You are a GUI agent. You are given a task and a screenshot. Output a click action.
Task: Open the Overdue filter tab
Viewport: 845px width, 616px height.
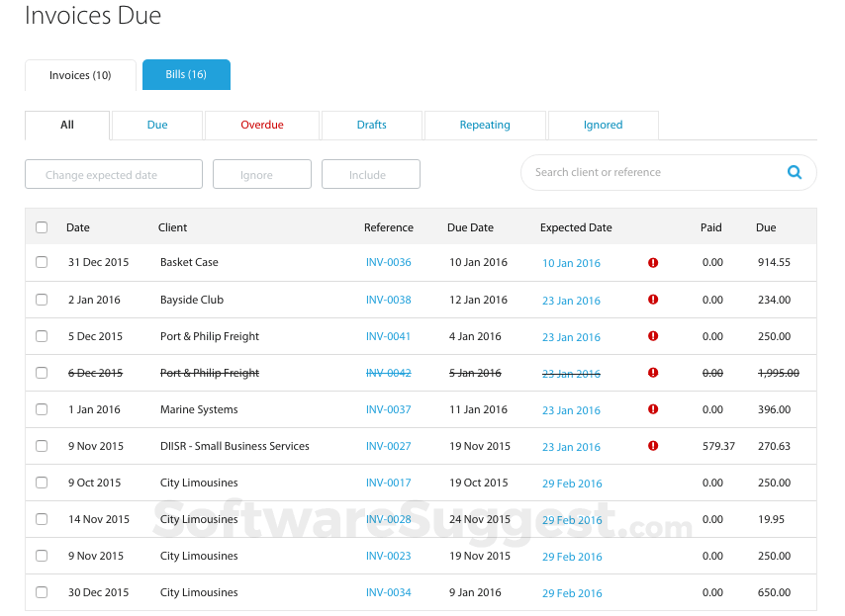coord(260,125)
